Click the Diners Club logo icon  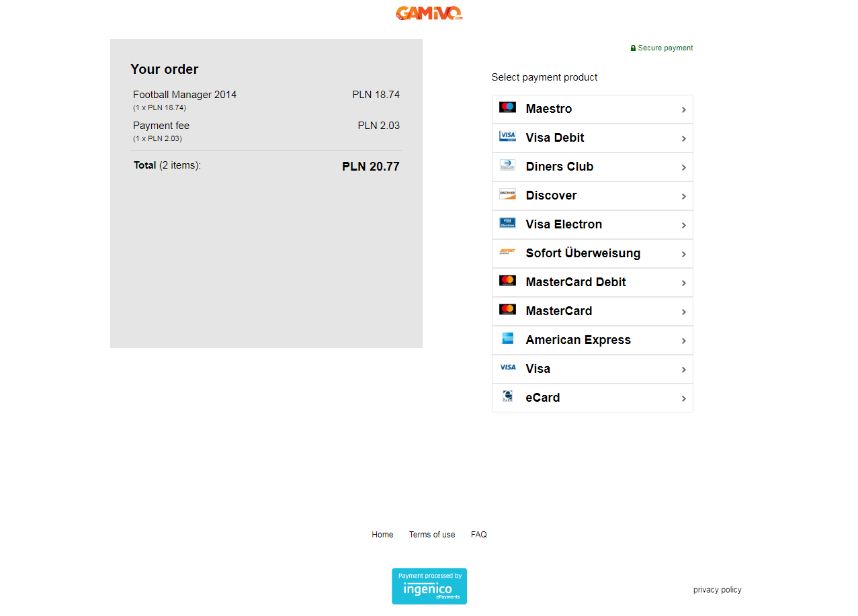point(507,165)
